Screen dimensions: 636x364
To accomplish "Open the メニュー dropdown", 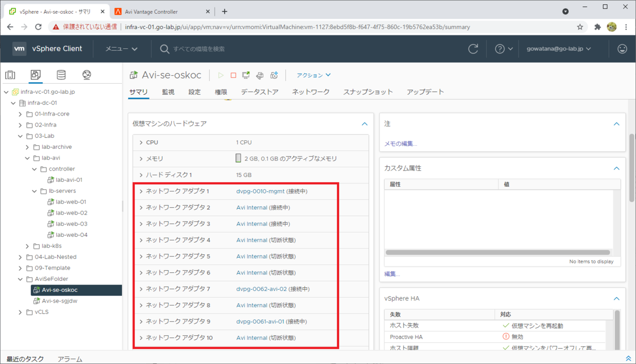I will tap(121, 49).
